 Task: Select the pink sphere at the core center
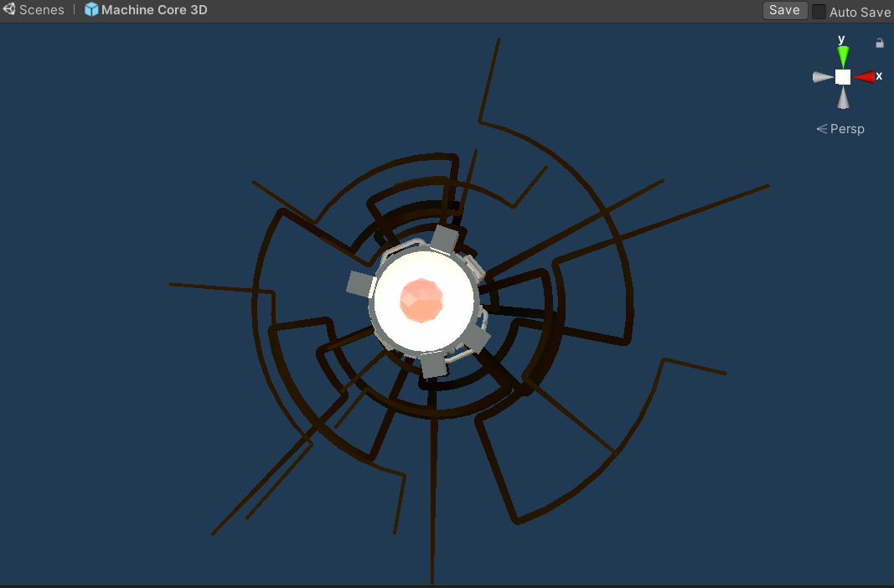coord(421,300)
